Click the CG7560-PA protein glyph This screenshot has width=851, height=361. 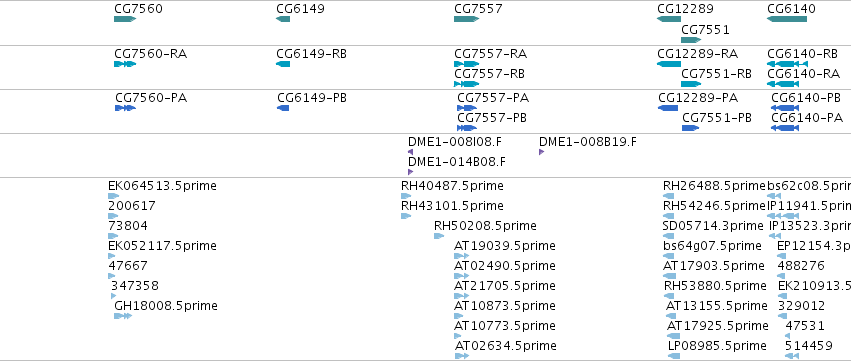tap(125, 108)
